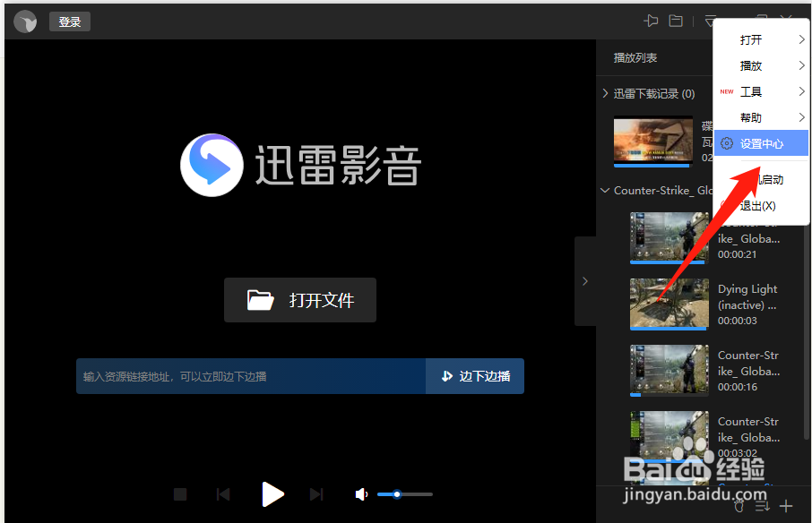Open the Counter-Strike 00:00:21 thumbnail
This screenshot has width=812, height=523.
point(669,237)
